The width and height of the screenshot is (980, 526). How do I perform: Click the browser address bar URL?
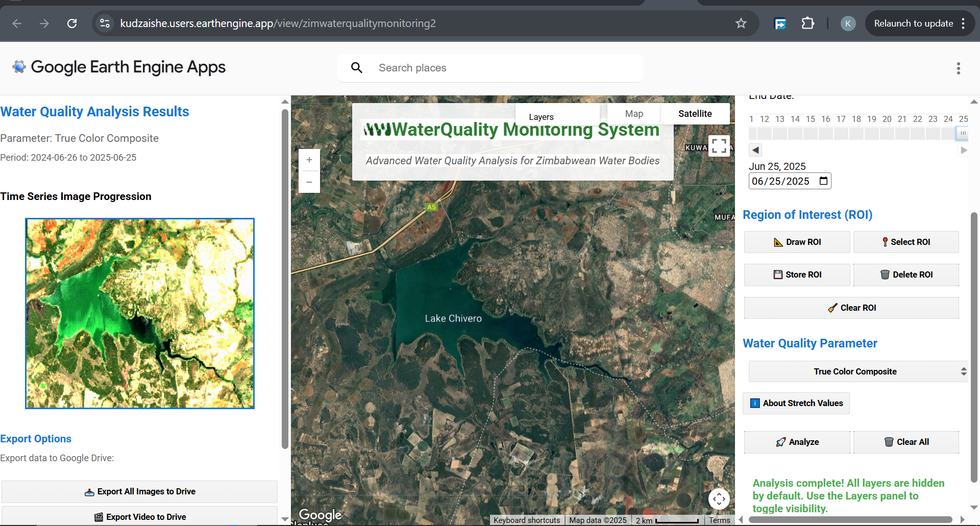tap(278, 23)
